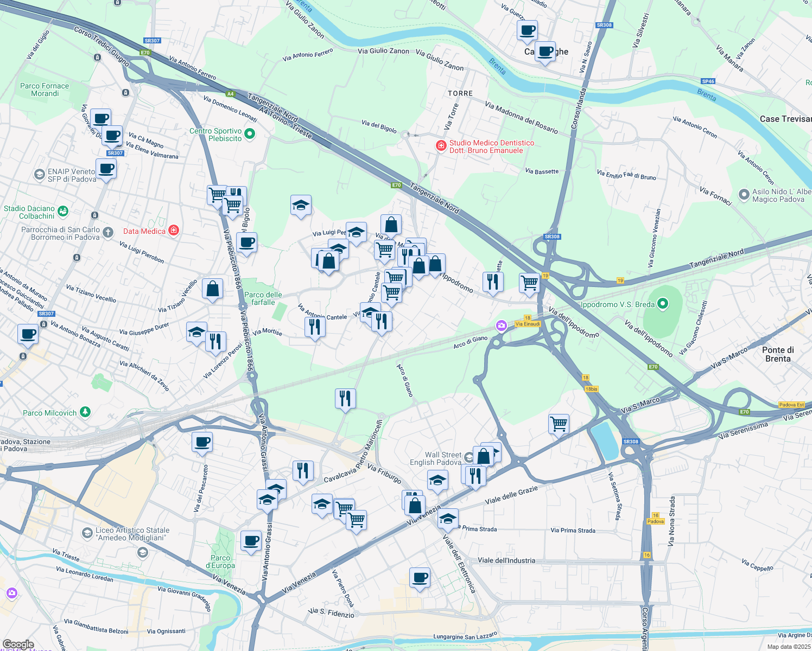Open the restaurant marker west of the SR308 junction
812x651 pixels.
pos(493,282)
